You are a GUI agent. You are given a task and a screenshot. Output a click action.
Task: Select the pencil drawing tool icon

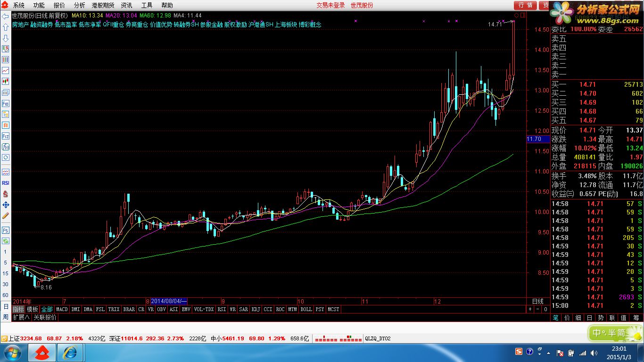(x=6, y=215)
